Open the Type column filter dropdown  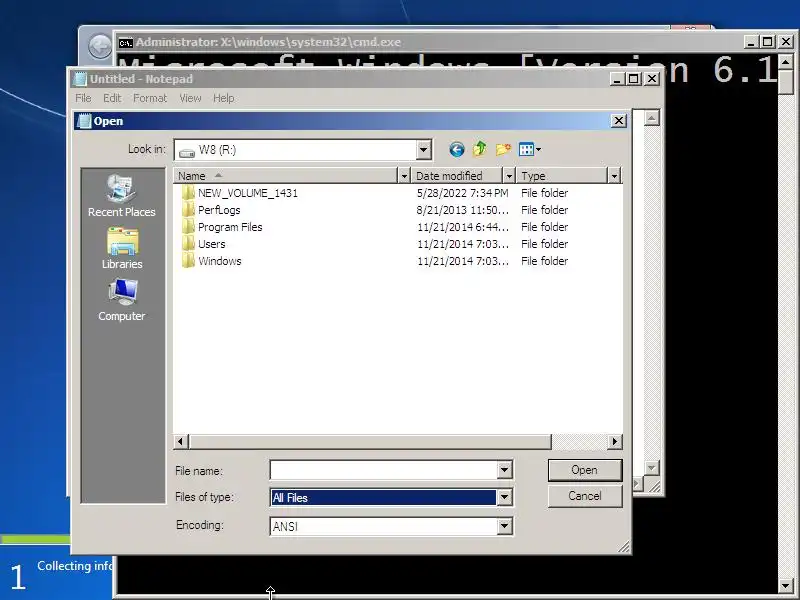click(614, 176)
